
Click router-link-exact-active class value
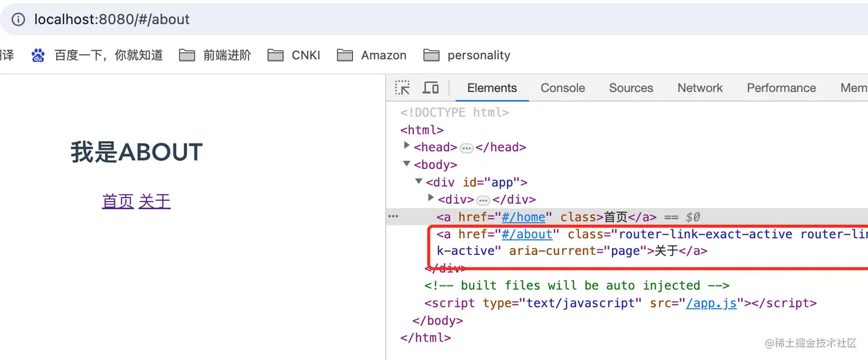[706, 234]
